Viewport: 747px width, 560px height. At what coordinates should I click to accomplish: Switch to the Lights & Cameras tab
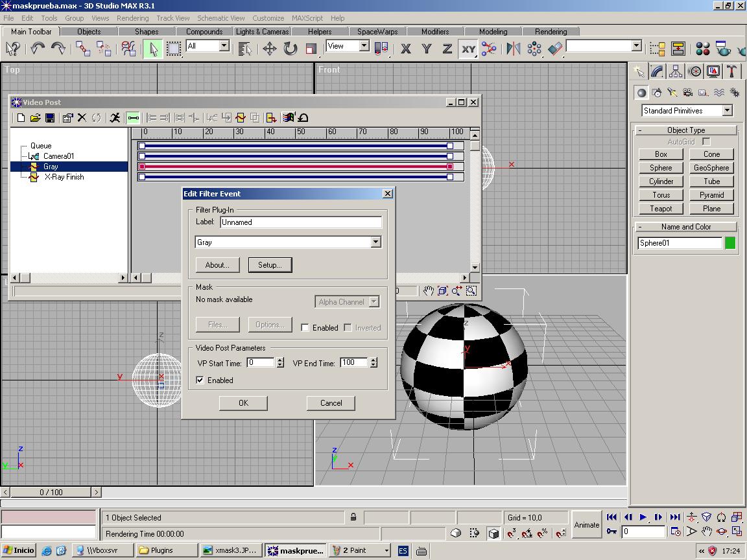coord(262,31)
